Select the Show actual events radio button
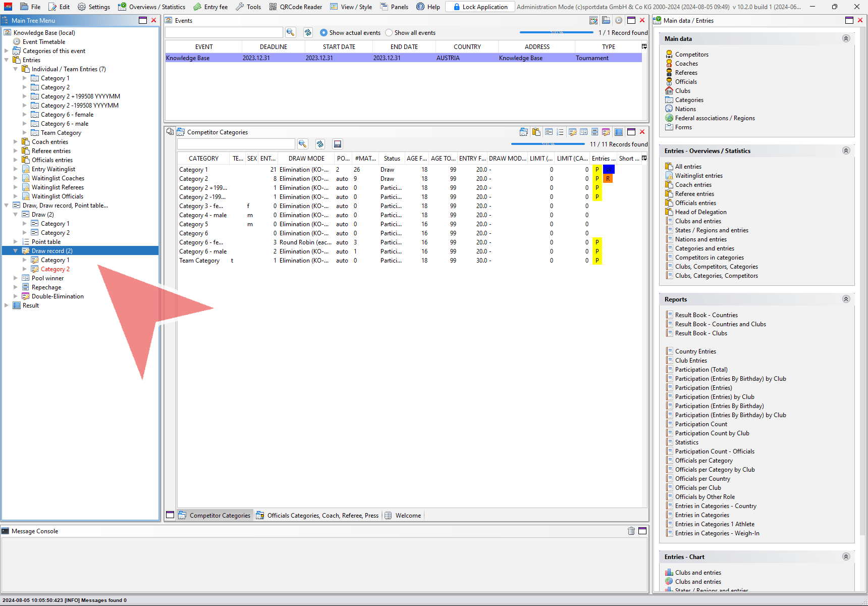 [x=324, y=33]
